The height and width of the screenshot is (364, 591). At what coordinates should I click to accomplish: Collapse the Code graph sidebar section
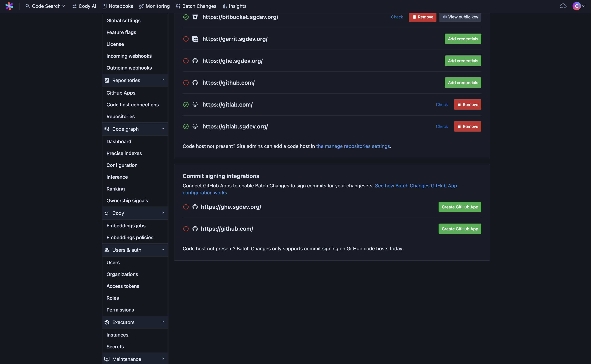163,129
